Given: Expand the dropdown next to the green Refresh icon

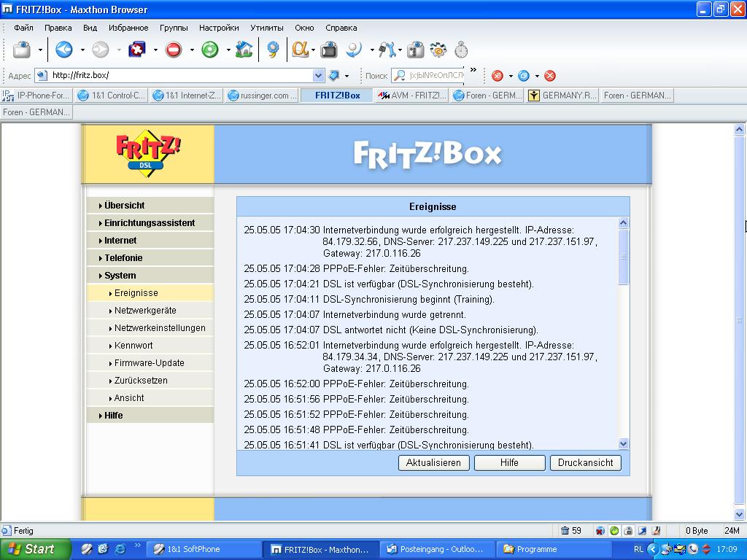Looking at the screenshot, I should (228, 50).
